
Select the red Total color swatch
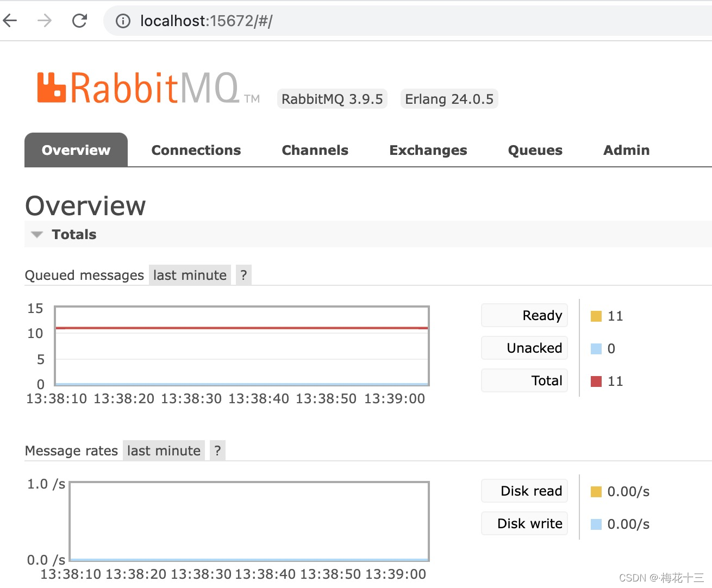[x=596, y=380]
